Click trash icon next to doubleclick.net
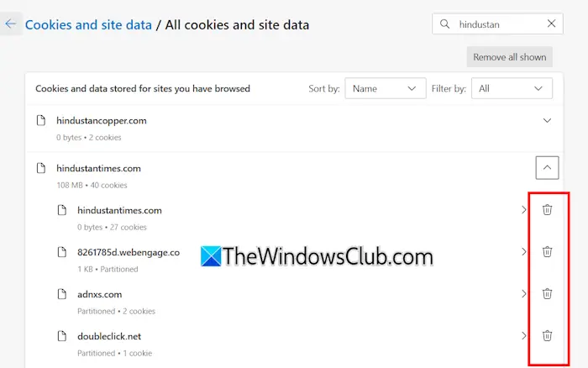 click(x=547, y=335)
